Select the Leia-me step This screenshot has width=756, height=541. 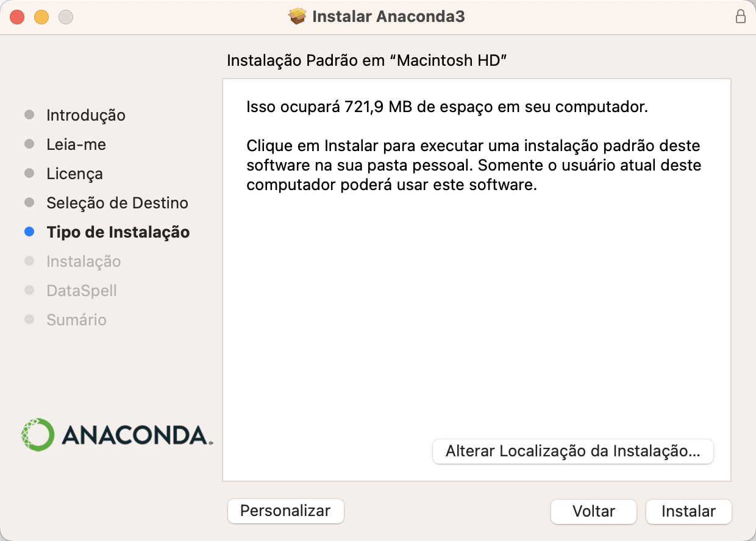(76, 144)
